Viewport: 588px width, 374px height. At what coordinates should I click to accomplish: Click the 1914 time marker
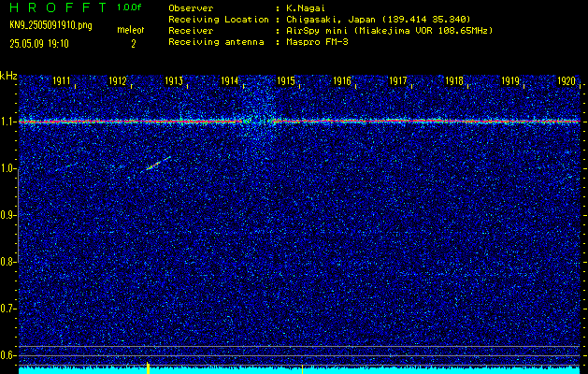click(230, 81)
